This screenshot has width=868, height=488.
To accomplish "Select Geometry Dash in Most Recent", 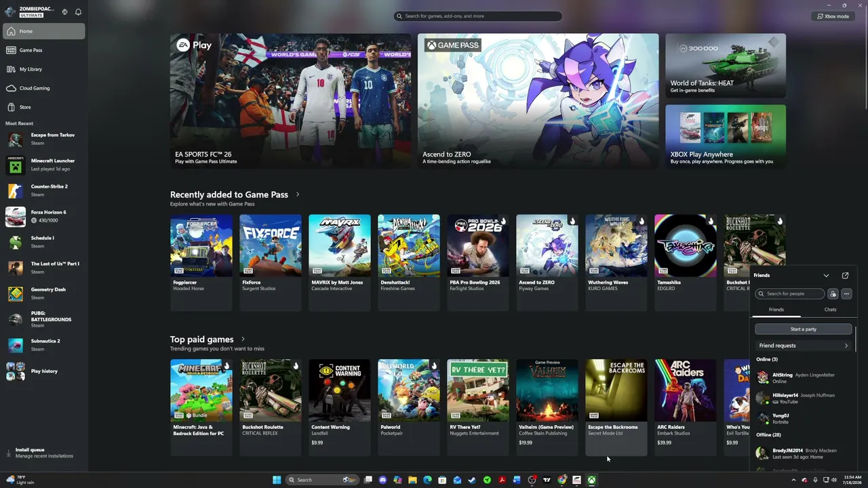I will click(x=44, y=293).
